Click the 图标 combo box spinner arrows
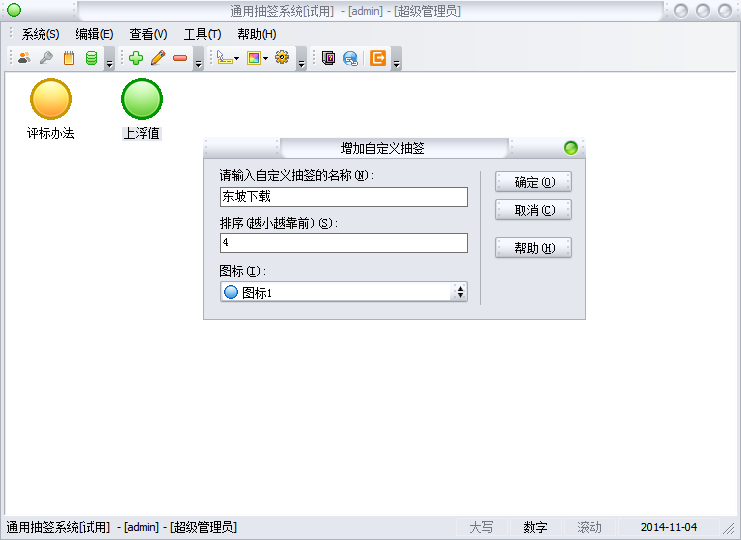Viewport: 741px width, 540px height. point(460,292)
